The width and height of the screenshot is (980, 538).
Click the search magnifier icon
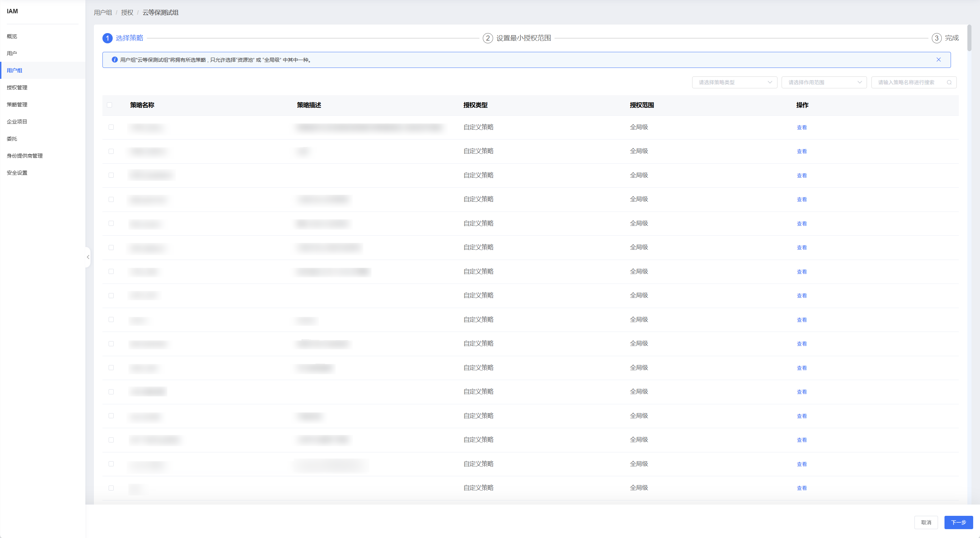(949, 83)
